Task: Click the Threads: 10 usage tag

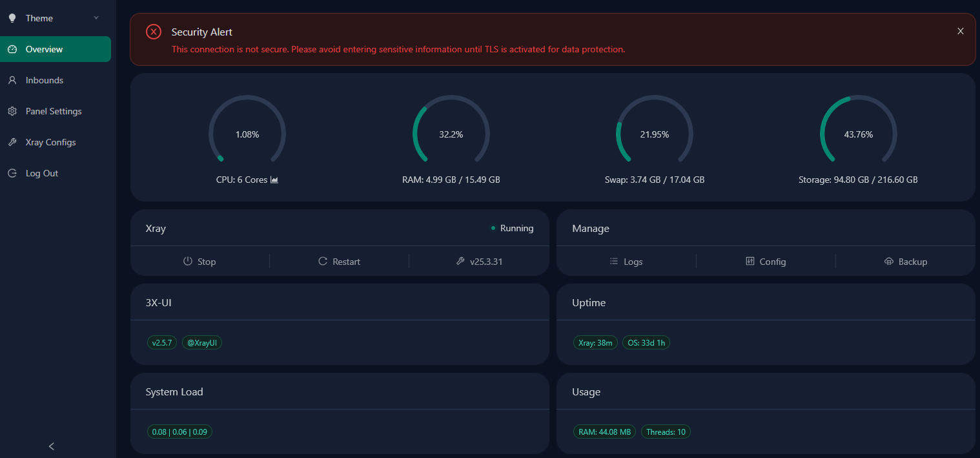Action: 666,432
